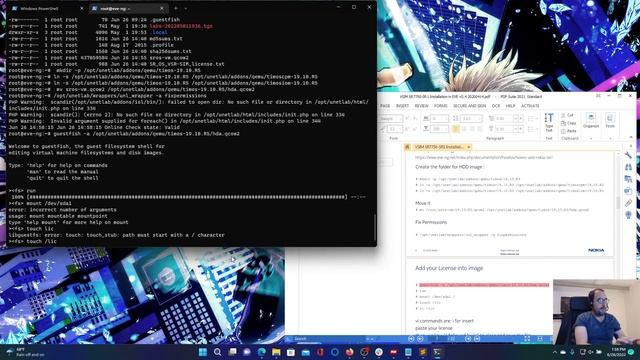Click the page number field in PDF bottom bar
The width and height of the screenshot is (640, 360).
pos(437,339)
